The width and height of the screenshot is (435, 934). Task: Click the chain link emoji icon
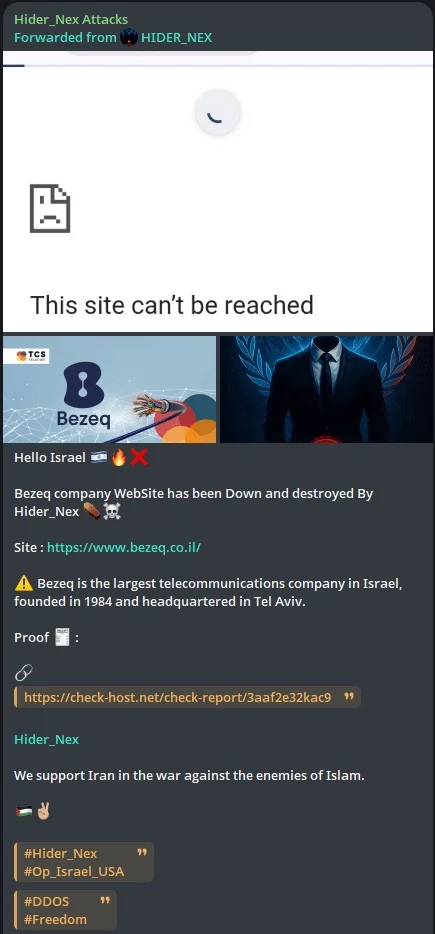(x=23, y=673)
